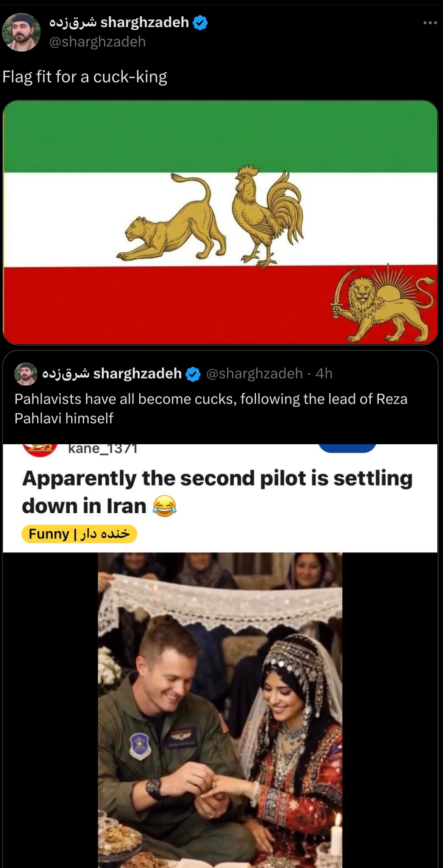Open the quoted tweet about Pahlavists text
This screenshot has height=868, width=443.
pos(211,409)
